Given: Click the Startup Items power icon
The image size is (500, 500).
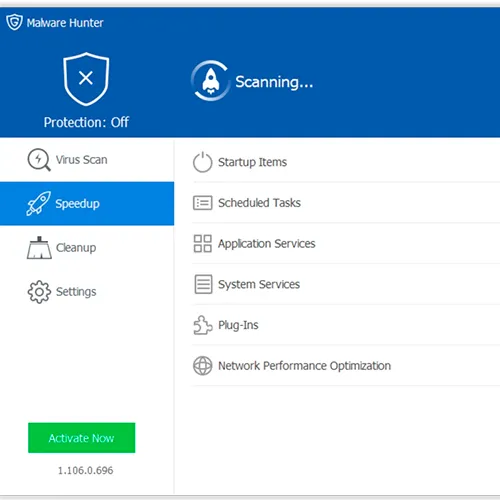Looking at the screenshot, I should 203,162.
